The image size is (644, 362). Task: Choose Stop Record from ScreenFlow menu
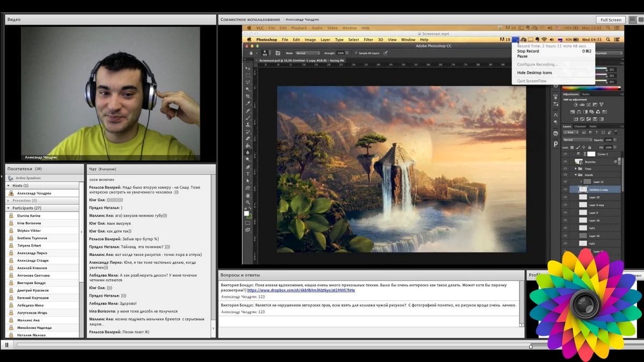coord(528,51)
